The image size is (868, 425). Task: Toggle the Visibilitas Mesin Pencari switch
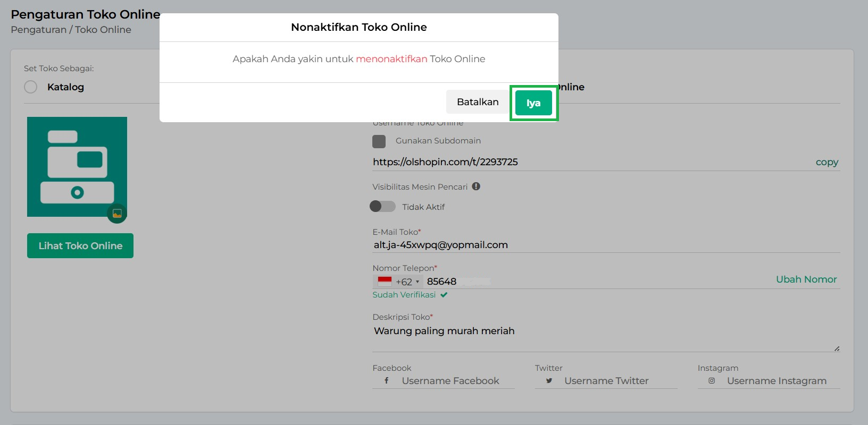pos(382,207)
